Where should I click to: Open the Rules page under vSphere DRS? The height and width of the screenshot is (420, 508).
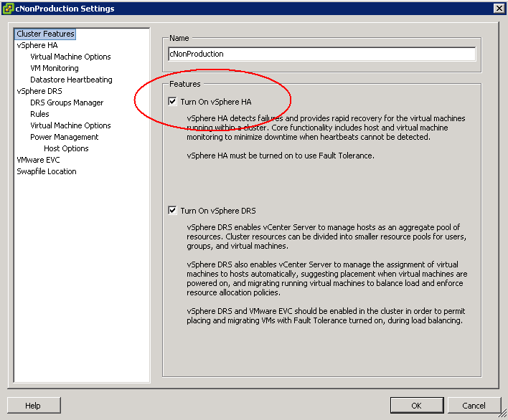click(39, 114)
